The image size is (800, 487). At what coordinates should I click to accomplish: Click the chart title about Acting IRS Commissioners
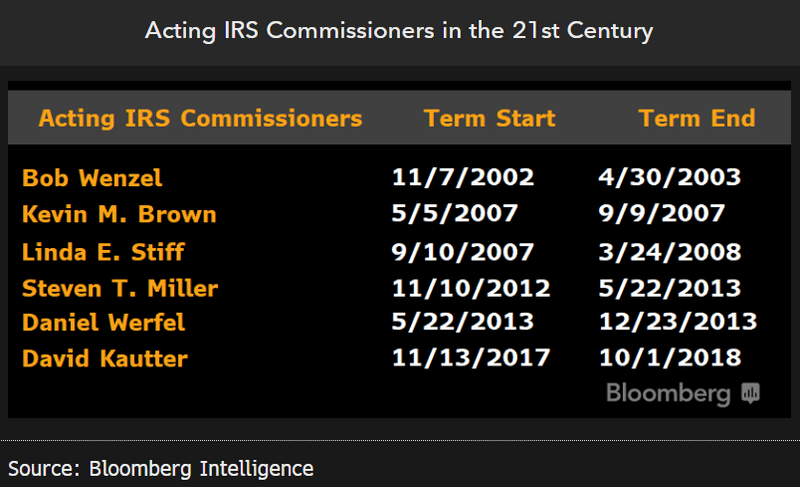[399, 30]
